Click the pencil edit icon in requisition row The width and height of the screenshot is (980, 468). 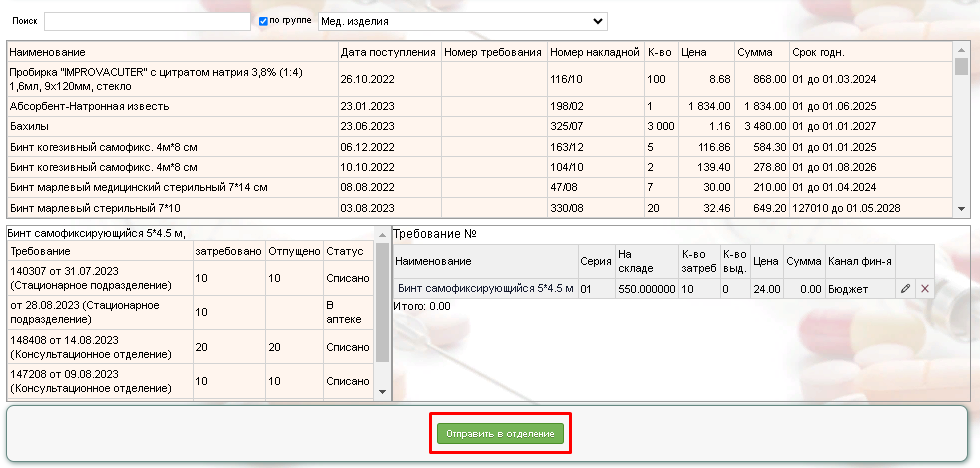905,288
